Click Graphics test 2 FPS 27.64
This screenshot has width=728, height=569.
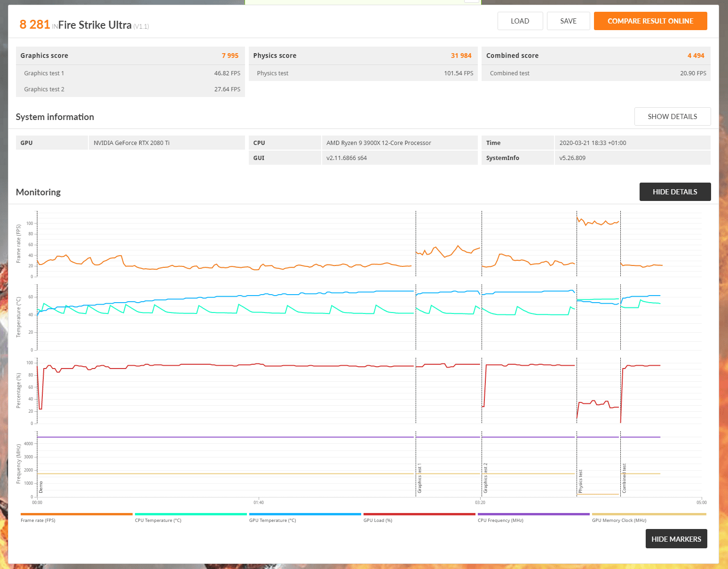pyautogui.click(x=227, y=89)
